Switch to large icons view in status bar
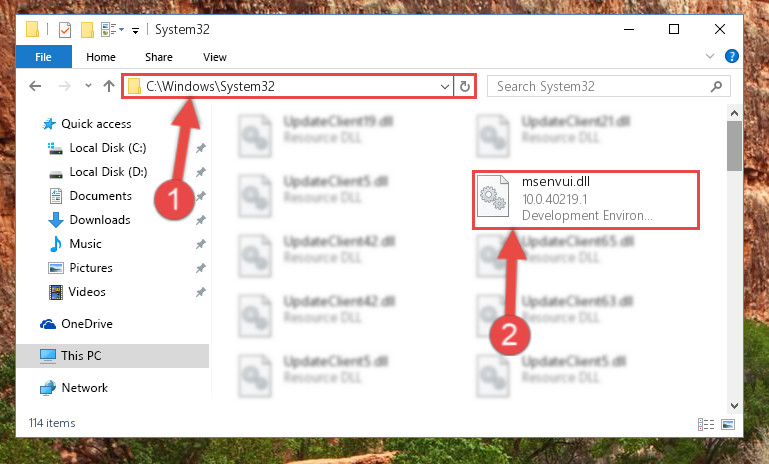769x464 pixels. [x=728, y=424]
